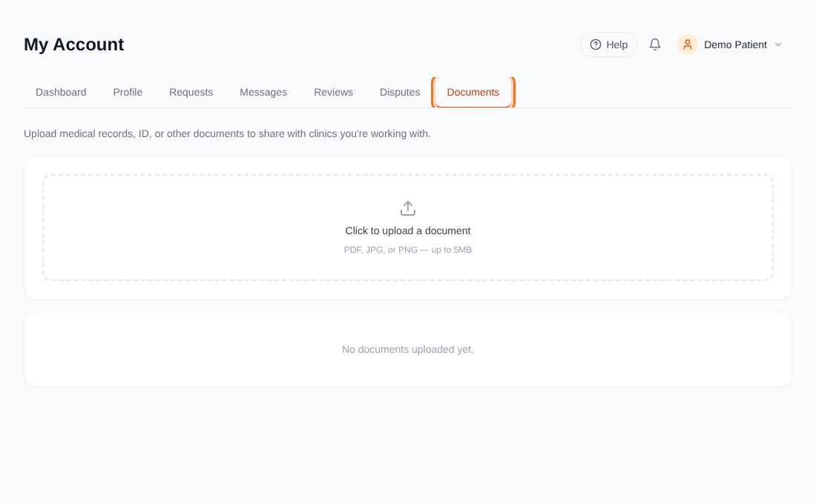Expand the Demo Patient account chevron

coord(778,44)
